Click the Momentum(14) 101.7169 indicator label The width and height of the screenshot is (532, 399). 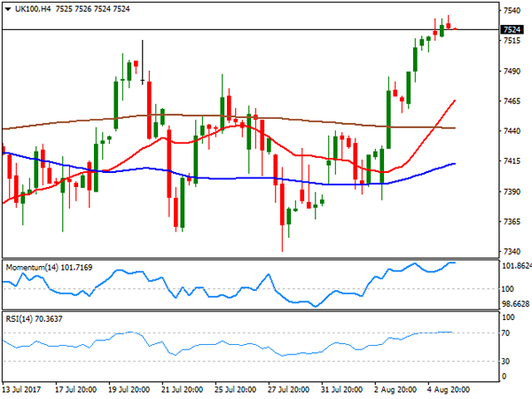tap(49, 268)
